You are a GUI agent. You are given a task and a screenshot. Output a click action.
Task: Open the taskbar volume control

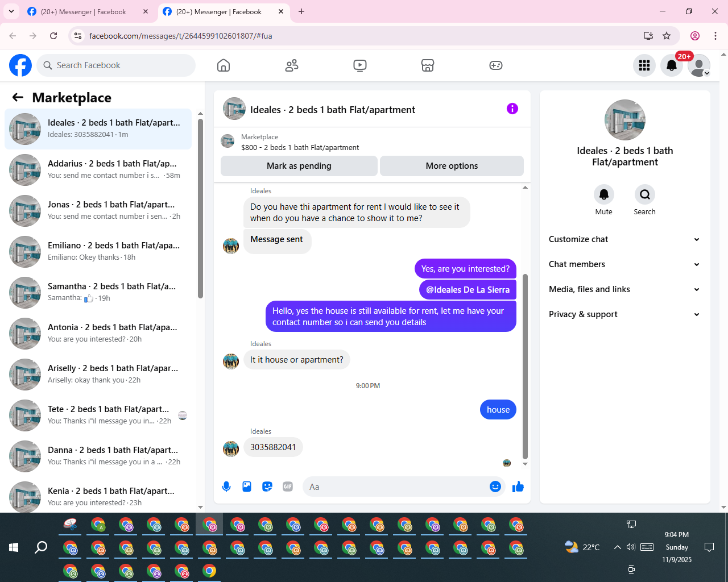click(631, 547)
